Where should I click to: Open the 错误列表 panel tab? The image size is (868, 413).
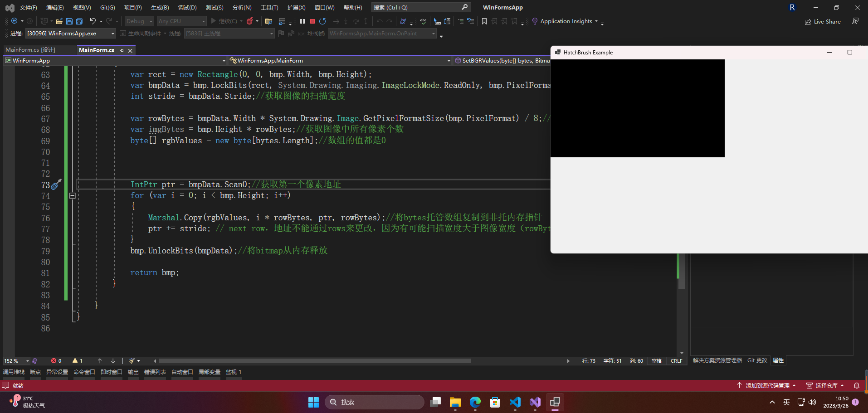point(155,372)
